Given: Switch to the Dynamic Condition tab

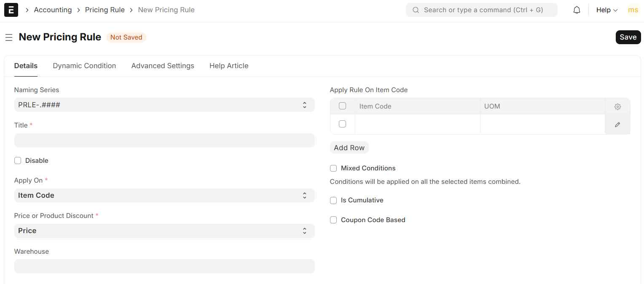Looking at the screenshot, I should click(84, 66).
